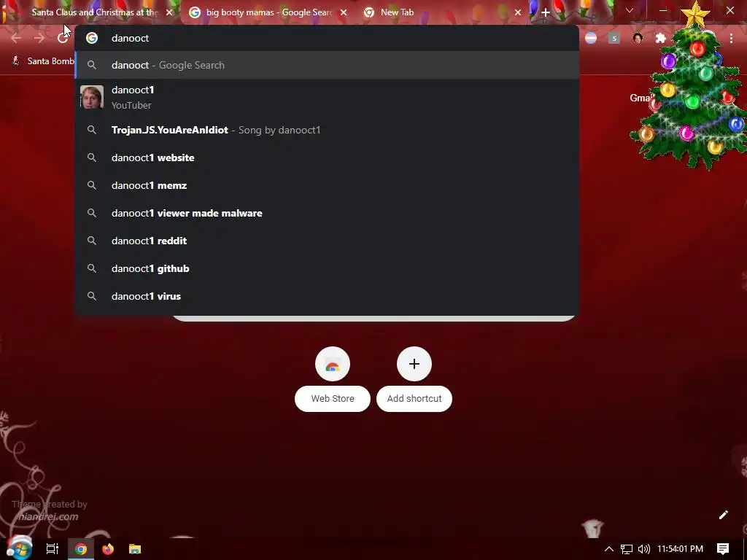
Task: Select 'danooct1 virus' suggestion
Action: tap(327, 296)
